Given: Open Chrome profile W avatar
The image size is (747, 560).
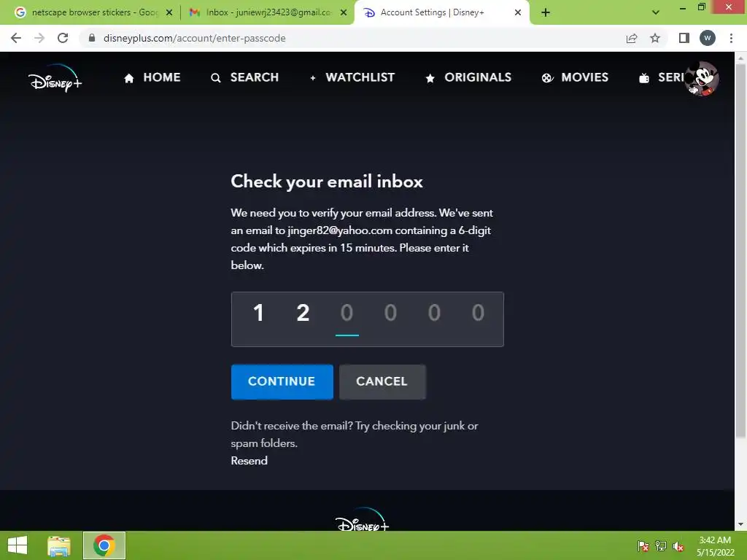Looking at the screenshot, I should pyautogui.click(x=708, y=38).
